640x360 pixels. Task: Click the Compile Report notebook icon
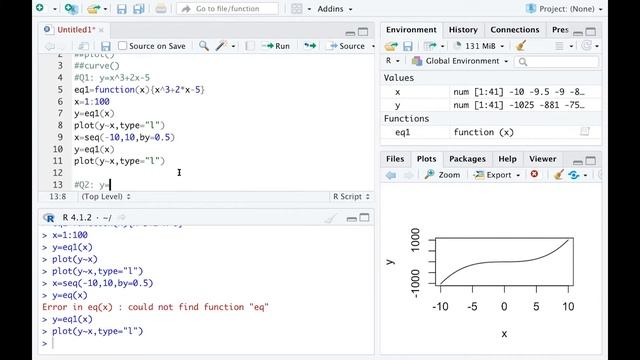coord(250,46)
